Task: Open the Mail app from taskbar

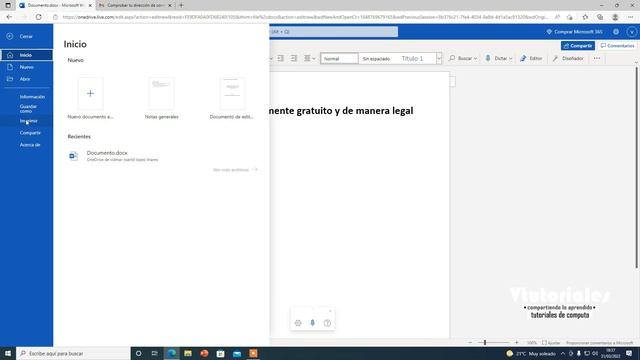Action: pyautogui.click(x=237, y=353)
